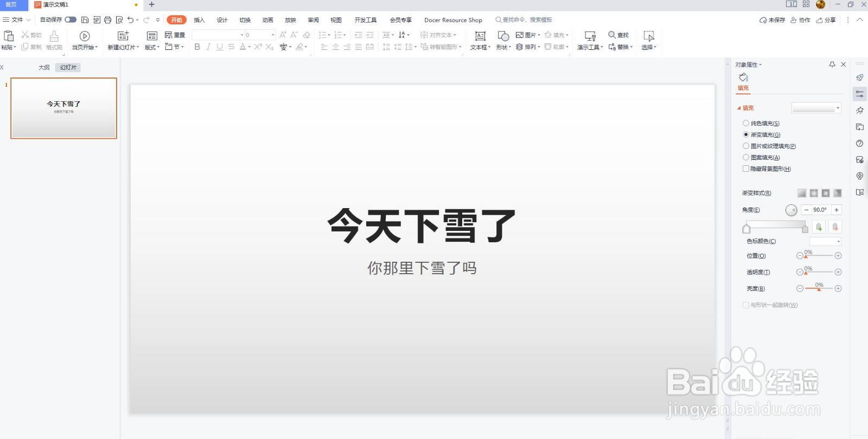Click the Share button
This screenshot has height=439, width=868.
pos(826,20)
